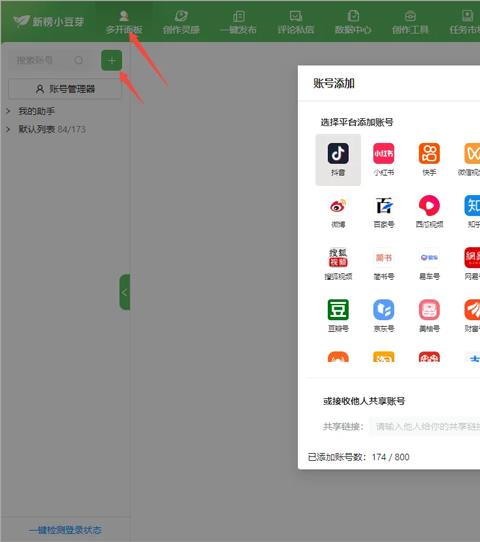Image resolution: width=480 pixels, height=542 pixels.
Task: Choose the blue 知乎 platform icon
Action: [472, 206]
